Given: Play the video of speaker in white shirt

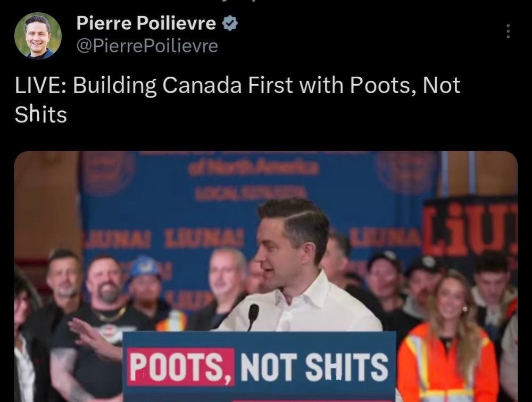Looking at the screenshot, I should point(266,276).
